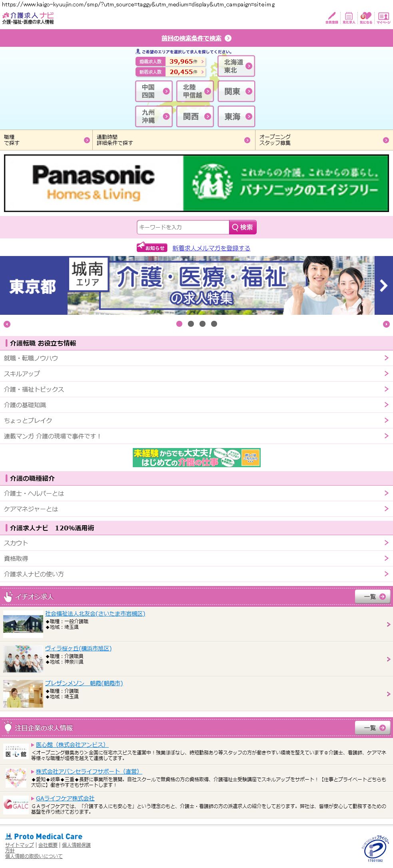Open マイページ profile card icon
Viewport: 393px width, 868px height.
[x=383, y=18]
